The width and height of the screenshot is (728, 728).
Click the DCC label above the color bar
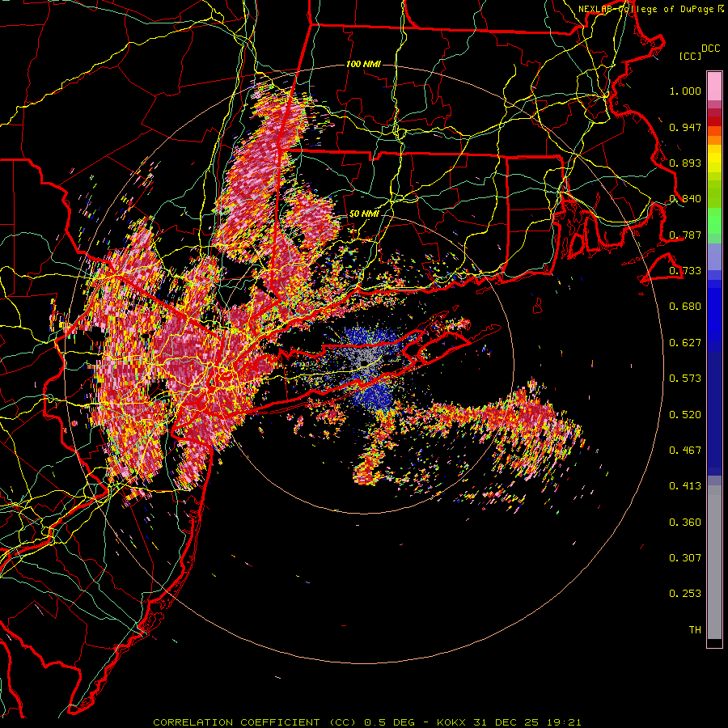pyautogui.click(x=710, y=49)
